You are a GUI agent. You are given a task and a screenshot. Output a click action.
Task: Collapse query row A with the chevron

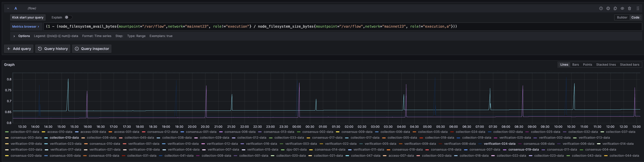(8, 8)
